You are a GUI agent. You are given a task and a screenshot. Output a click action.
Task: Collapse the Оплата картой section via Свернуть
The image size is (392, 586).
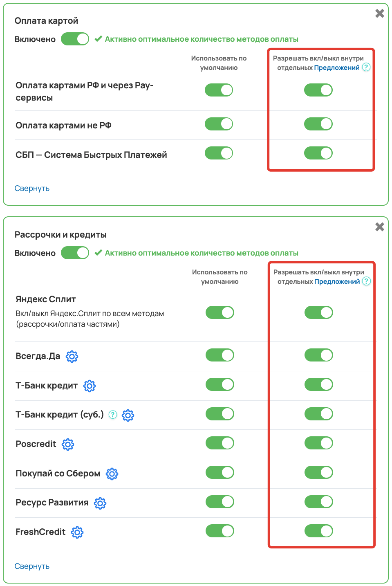[x=32, y=188]
